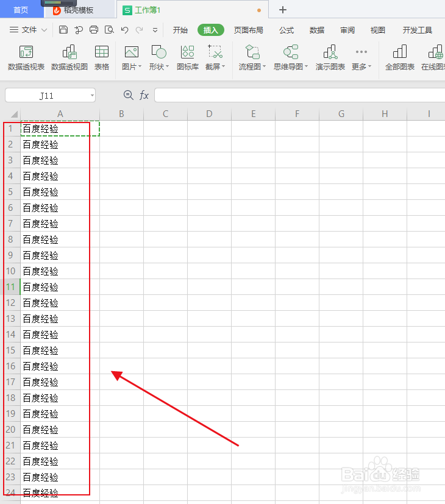This screenshot has width=445, height=504.
Task: Expand the 更多 dropdown arrow
Action: click(x=370, y=66)
